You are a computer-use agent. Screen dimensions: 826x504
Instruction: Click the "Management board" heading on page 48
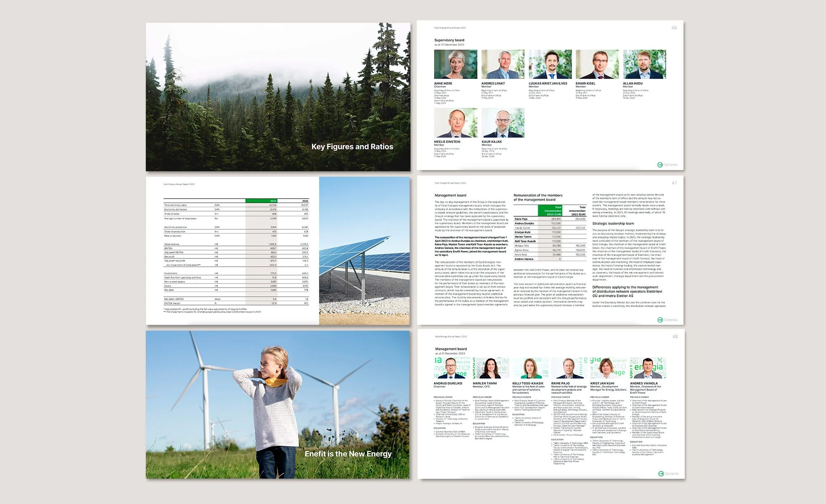tap(451, 349)
